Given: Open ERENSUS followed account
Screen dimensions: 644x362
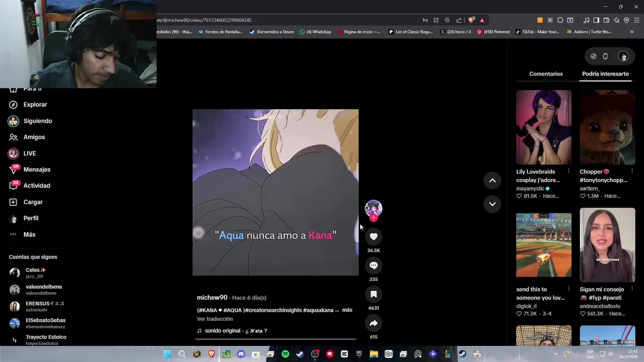Looking at the screenshot, I should pyautogui.click(x=37, y=306).
